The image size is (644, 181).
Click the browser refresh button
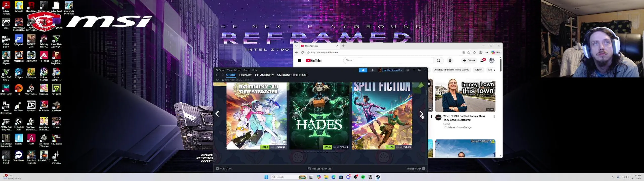302,53
